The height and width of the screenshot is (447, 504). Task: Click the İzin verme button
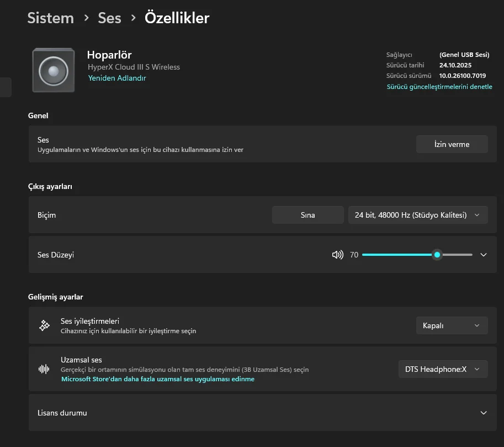point(452,144)
